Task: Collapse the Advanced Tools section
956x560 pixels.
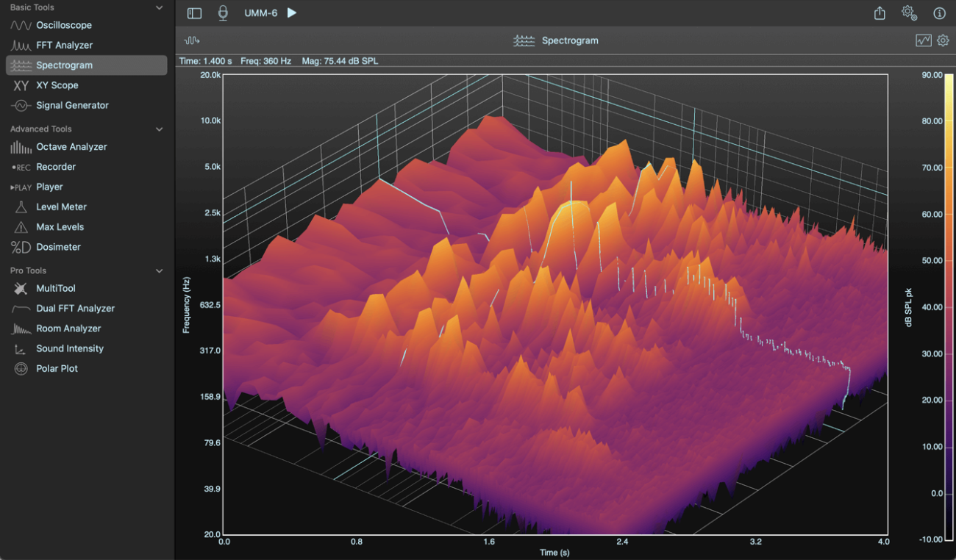Action: (160, 129)
